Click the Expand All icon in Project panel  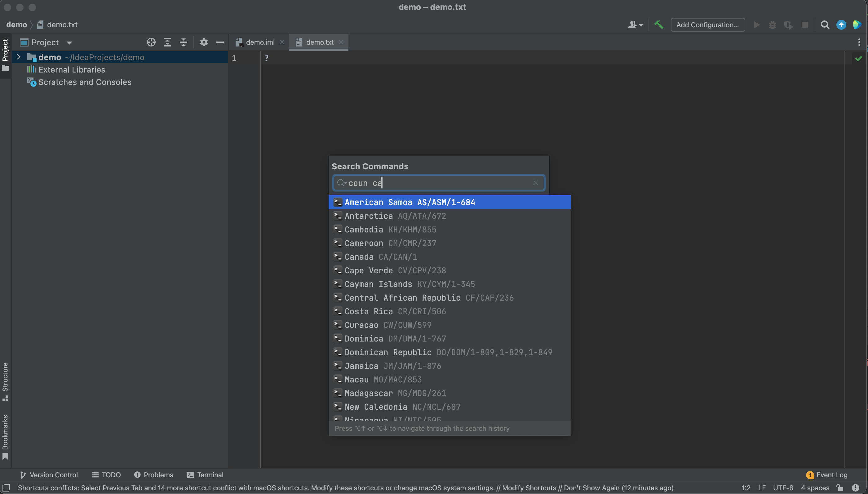click(167, 42)
